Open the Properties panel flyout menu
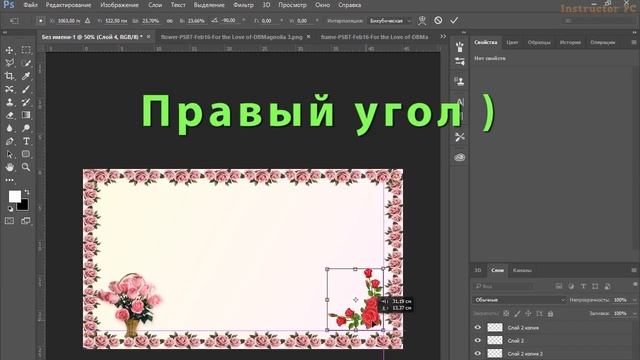 [x=634, y=42]
